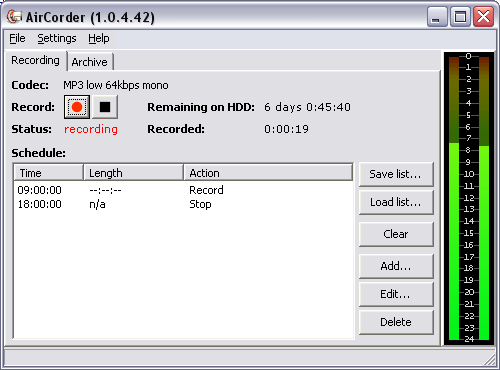Click the remaining time 6 days 0:45:40
500x370 pixels.
307,107
